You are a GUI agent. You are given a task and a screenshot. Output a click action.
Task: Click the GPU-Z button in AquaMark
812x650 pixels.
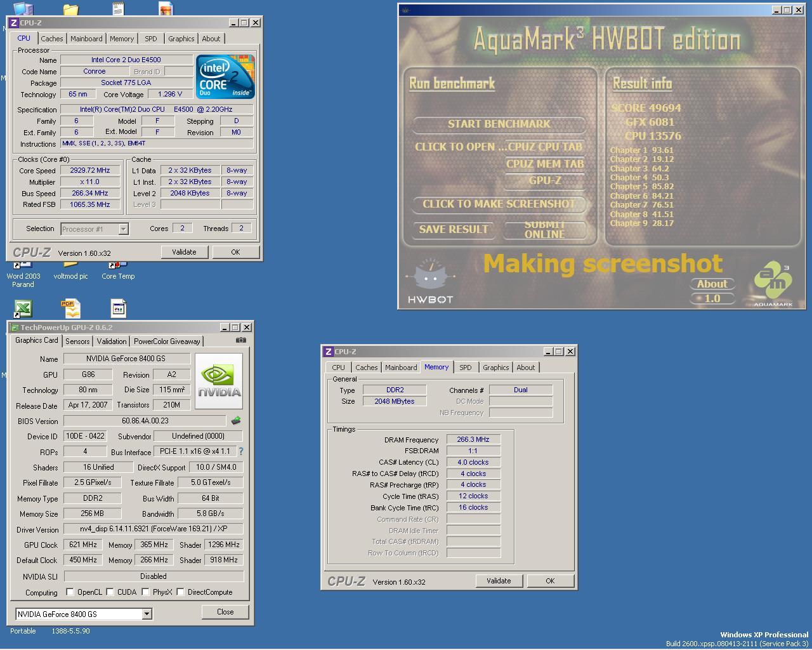coord(544,180)
